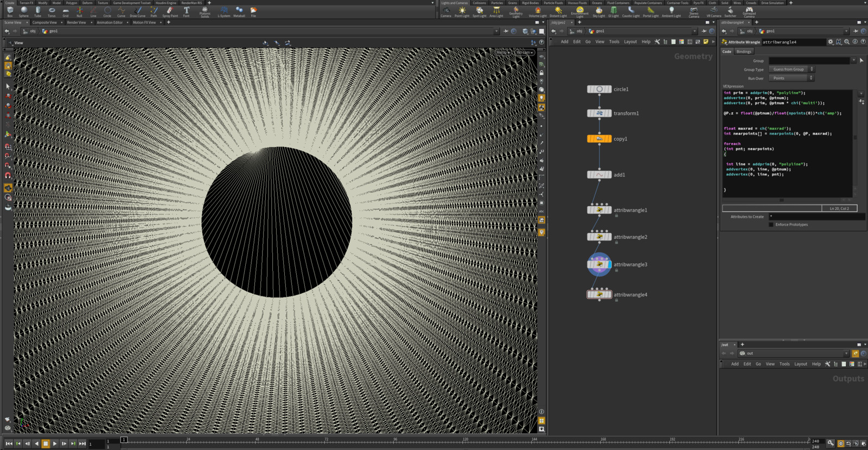This screenshot has width=868, height=450.
Task: Select the File shelf tool
Action: pyautogui.click(x=253, y=12)
